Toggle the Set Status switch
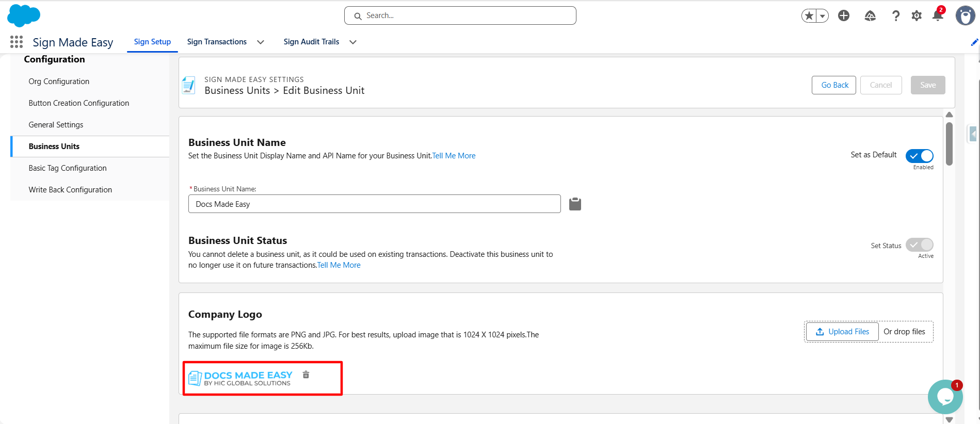The width and height of the screenshot is (980, 424). point(920,244)
